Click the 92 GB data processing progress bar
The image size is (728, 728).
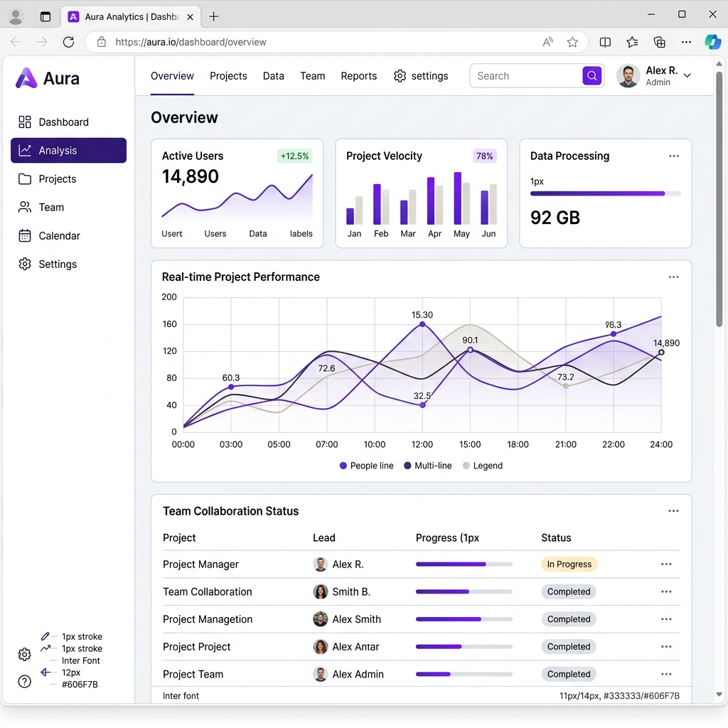point(604,193)
